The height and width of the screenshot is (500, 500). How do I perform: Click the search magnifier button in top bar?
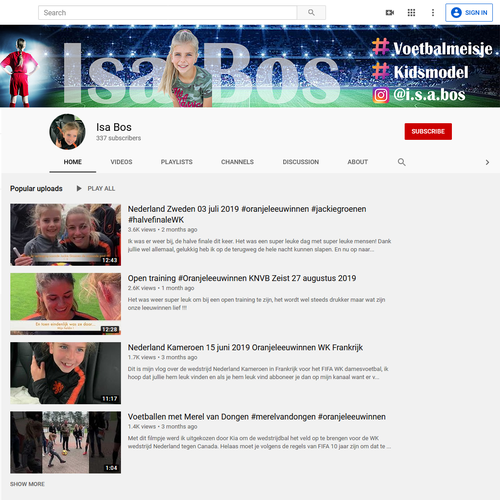pyautogui.click(x=311, y=13)
